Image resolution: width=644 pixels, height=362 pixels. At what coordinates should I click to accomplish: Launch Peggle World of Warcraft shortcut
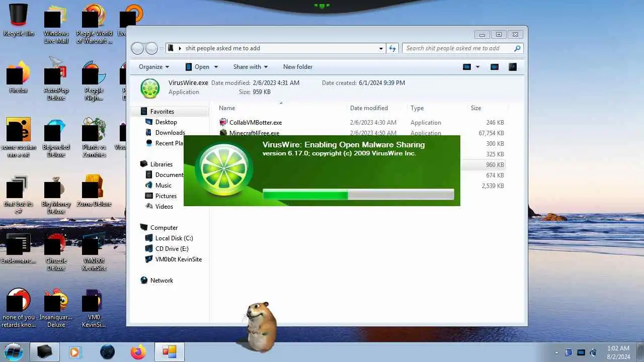(x=94, y=24)
